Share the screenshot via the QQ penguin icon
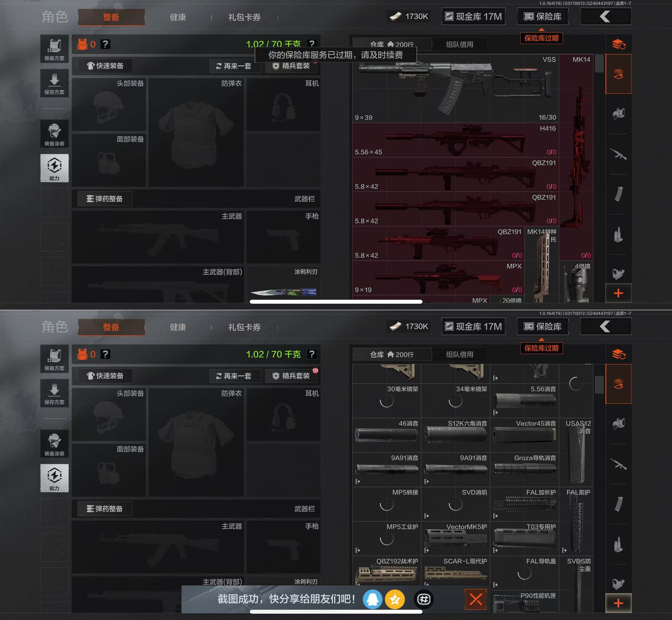 coord(372,599)
